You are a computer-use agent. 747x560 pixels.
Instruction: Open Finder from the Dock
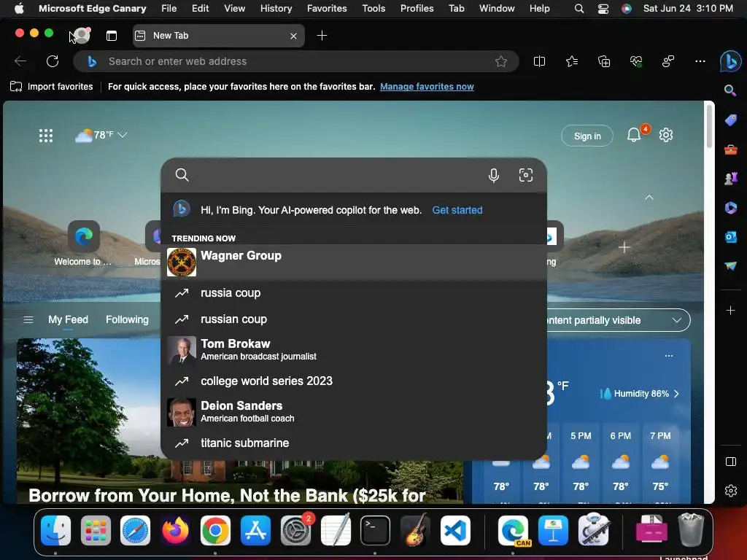[x=55, y=530]
